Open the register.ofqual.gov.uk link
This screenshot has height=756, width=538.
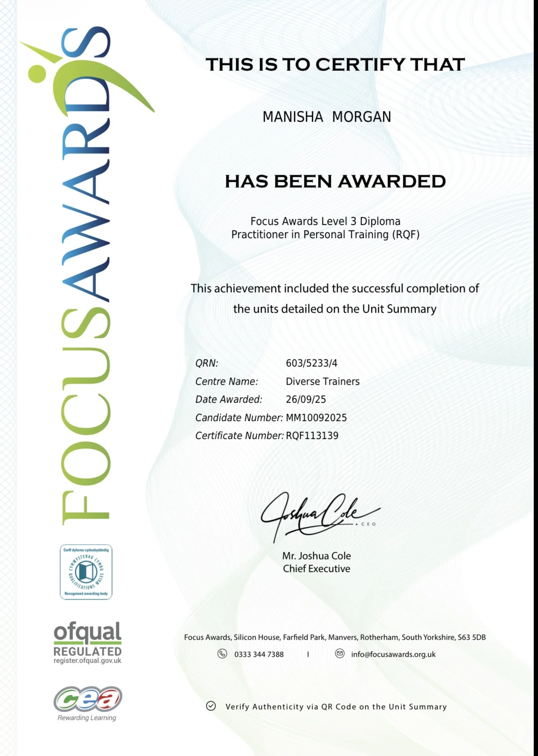[x=87, y=660]
